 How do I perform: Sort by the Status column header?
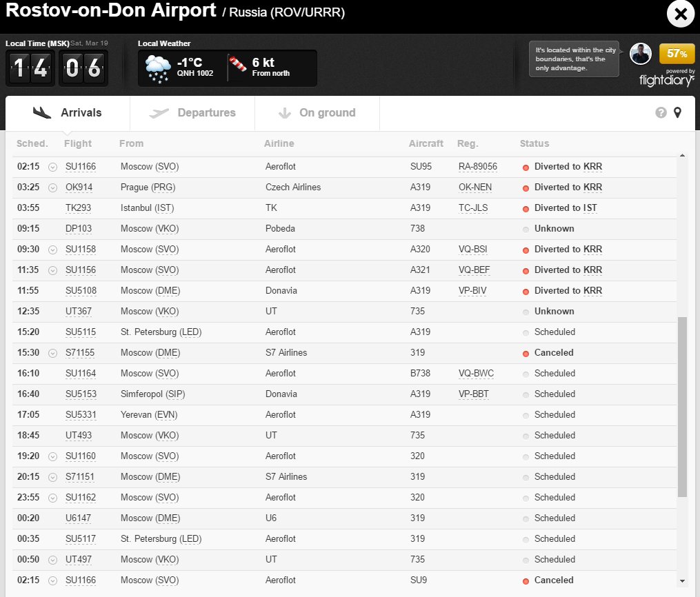534,143
